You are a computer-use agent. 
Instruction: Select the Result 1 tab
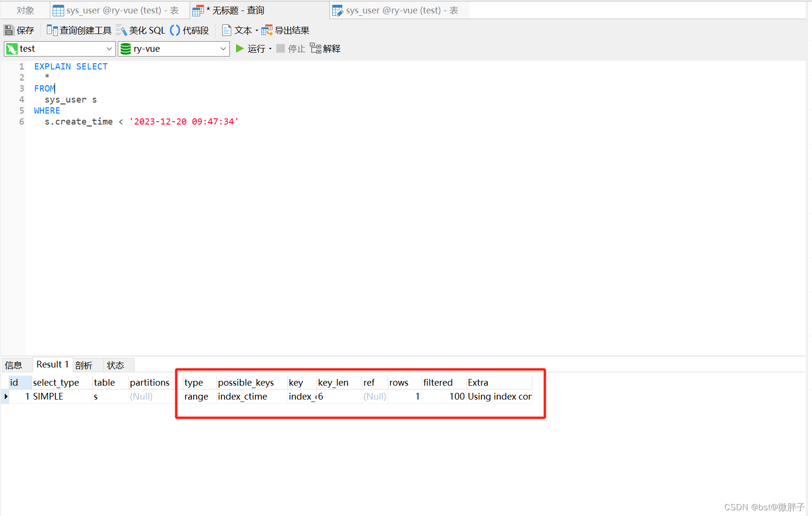[53, 365]
